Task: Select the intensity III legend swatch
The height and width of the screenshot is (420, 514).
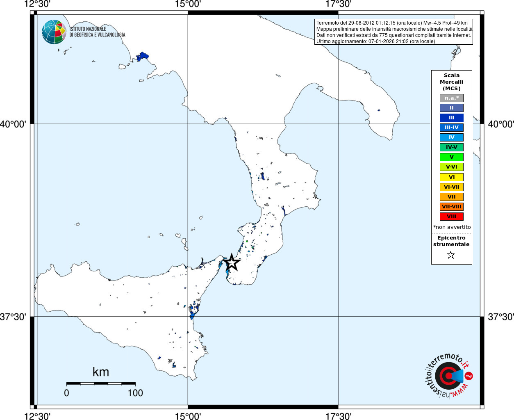Action: tap(452, 118)
